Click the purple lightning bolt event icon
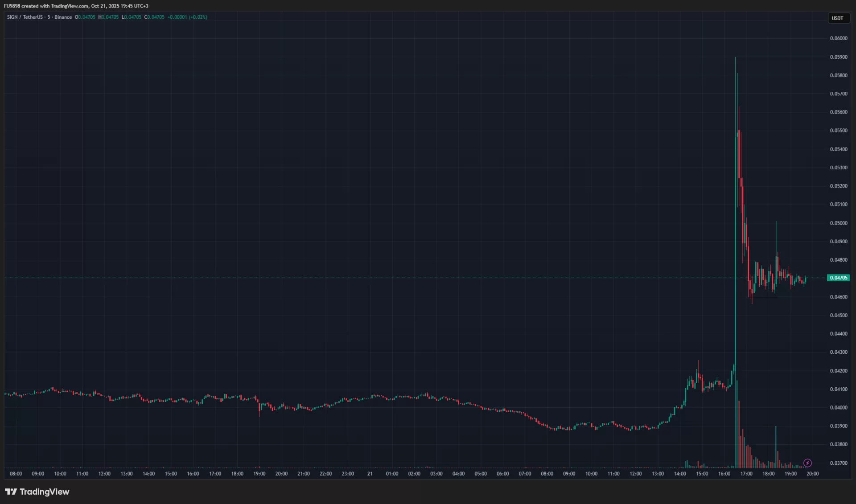The height and width of the screenshot is (504, 856). [807, 463]
